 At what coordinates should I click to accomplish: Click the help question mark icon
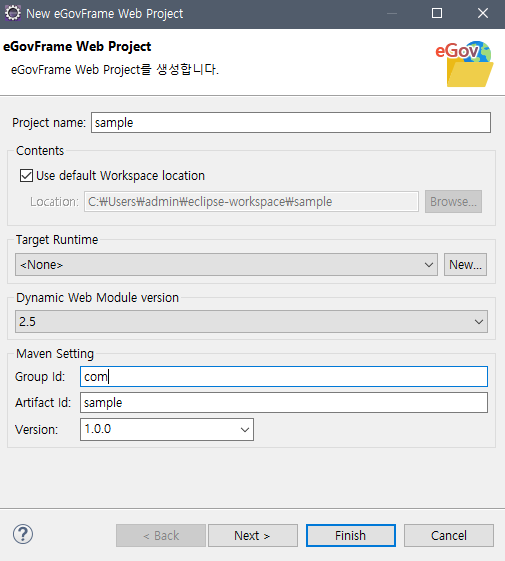(23, 535)
